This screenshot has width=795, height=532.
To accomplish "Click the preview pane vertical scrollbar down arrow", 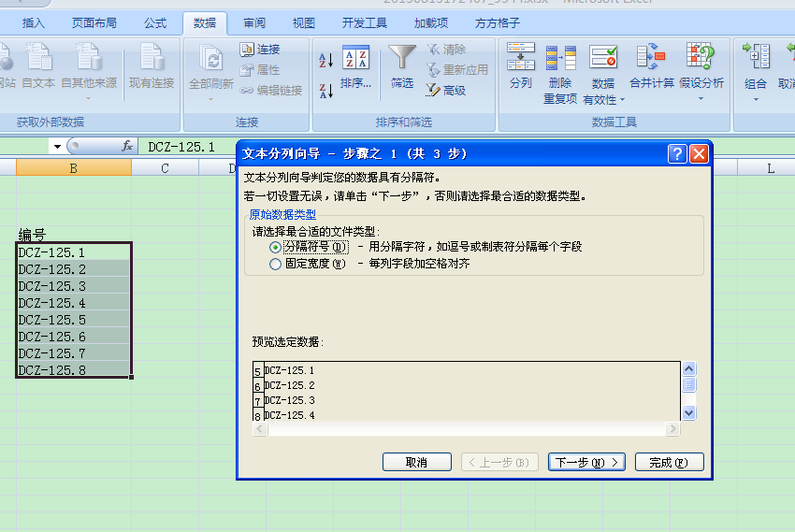I will tap(689, 412).
